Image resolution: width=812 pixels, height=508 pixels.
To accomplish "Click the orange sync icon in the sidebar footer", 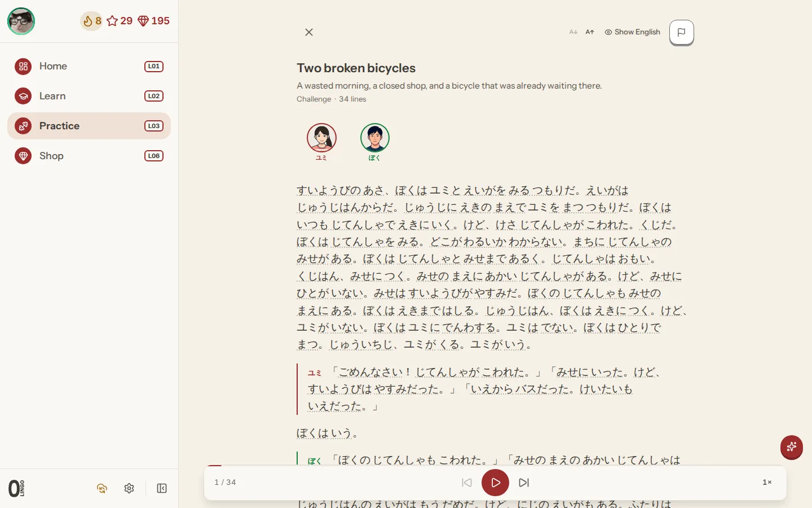I will pyautogui.click(x=102, y=488).
